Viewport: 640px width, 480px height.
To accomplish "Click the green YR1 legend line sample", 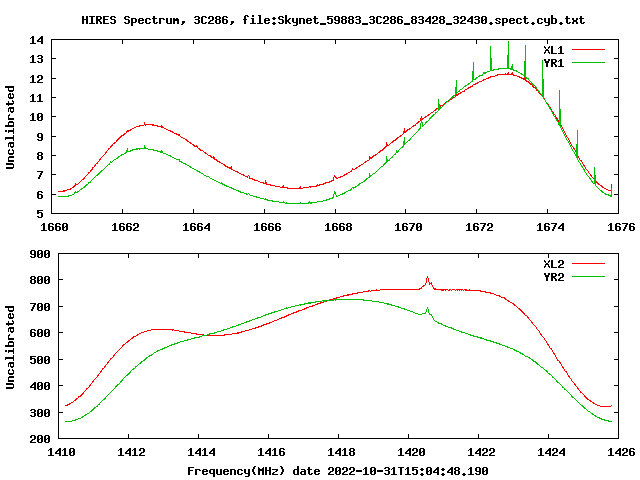I will (x=588, y=63).
